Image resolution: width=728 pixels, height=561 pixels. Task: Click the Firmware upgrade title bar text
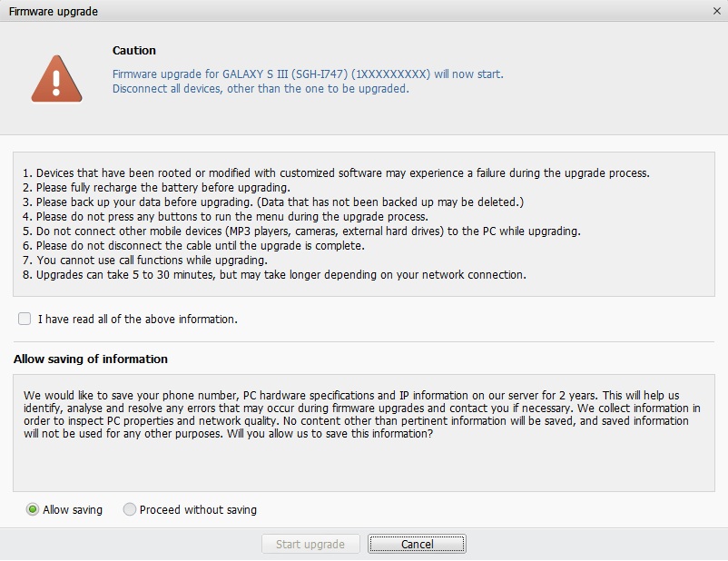(x=53, y=12)
